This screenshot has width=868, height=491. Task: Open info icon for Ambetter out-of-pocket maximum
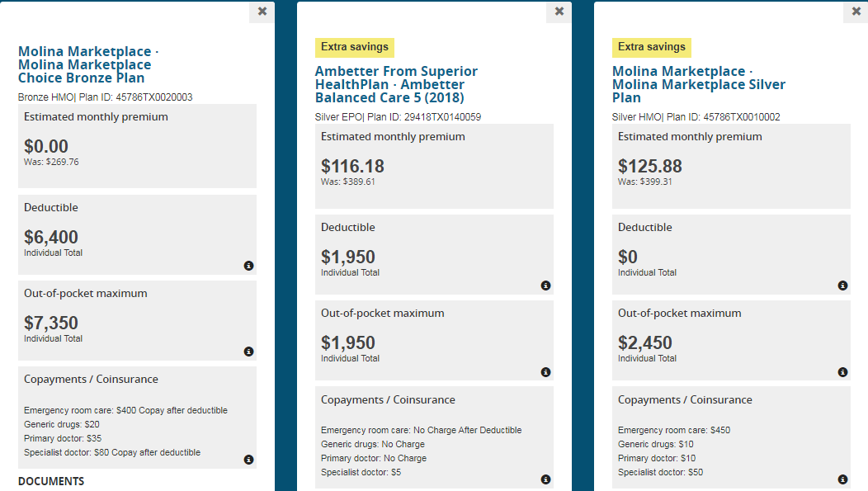tap(545, 372)
